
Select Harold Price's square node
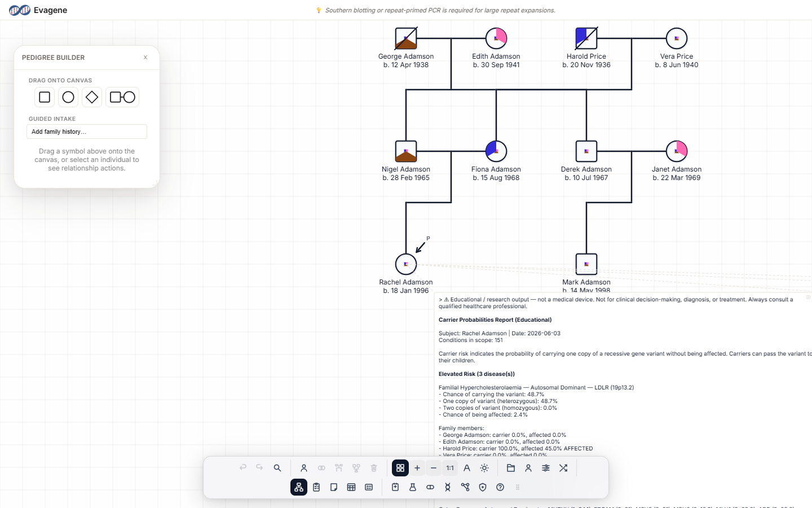[x=586, y=38]
